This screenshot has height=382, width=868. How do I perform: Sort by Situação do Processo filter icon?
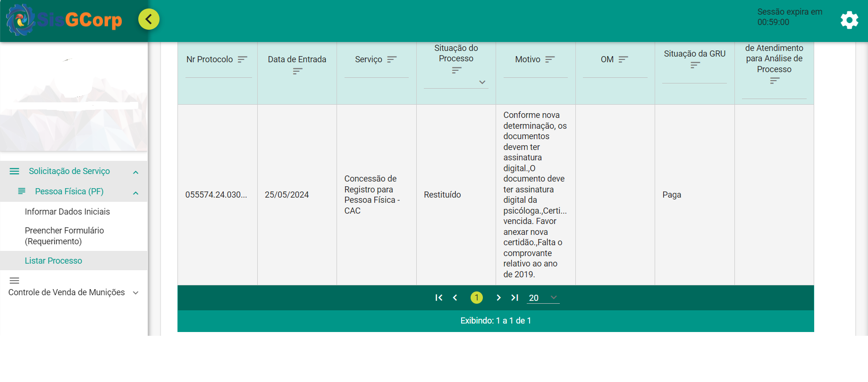[x=456, y=70]
